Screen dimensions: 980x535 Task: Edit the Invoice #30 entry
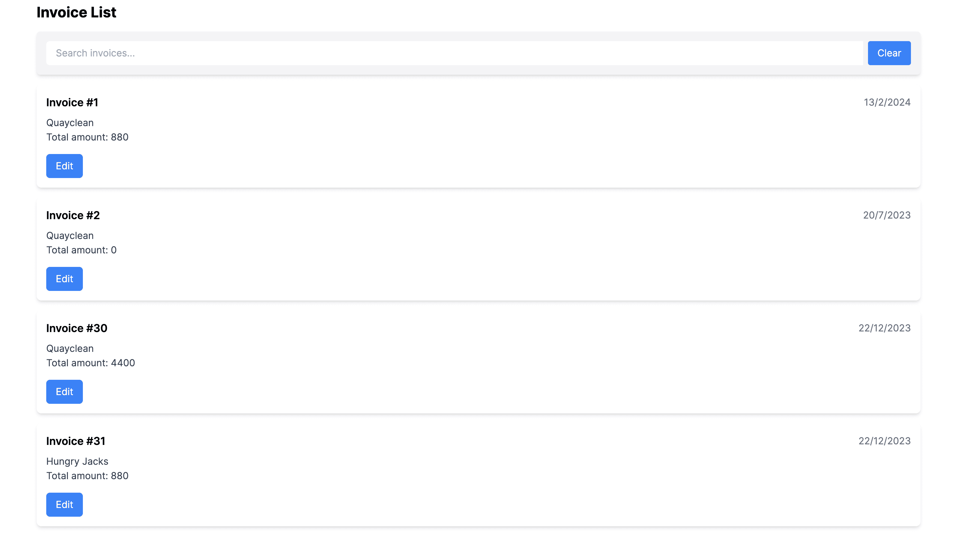click(64, 391)
